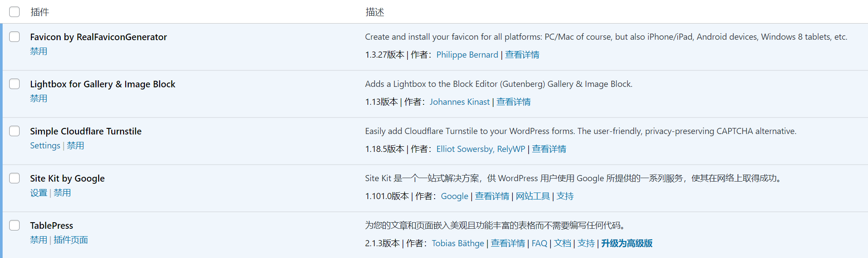The height and width of the screenshot is (258, 868).
Task: Deactivate Favicon by RealFaviconGenerator via 禁用
Action: point(38,52)
